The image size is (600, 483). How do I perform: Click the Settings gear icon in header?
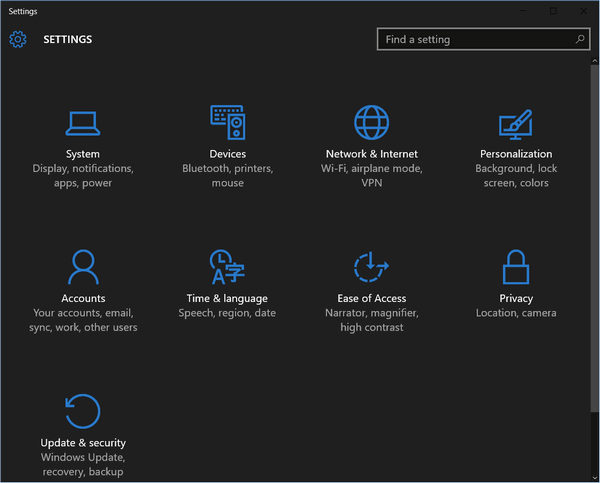[x=18, y=39]
